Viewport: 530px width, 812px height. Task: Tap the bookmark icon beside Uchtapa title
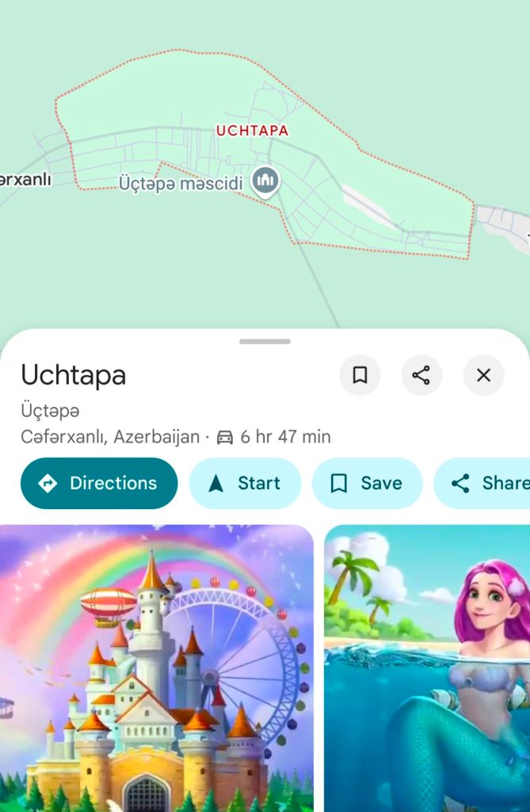[x=360, y=375]
